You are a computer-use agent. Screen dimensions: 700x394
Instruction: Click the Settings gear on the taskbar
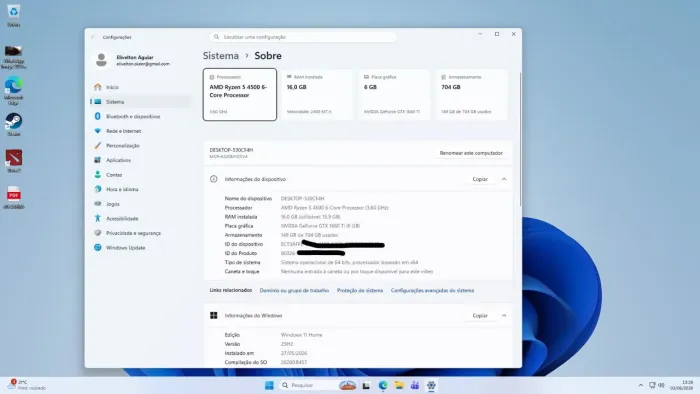point(431,386)
